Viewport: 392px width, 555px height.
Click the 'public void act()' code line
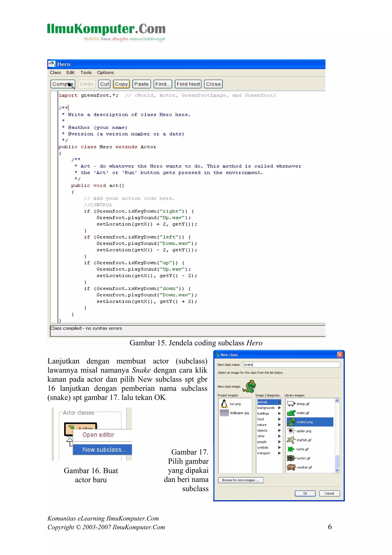click(98, 185)
